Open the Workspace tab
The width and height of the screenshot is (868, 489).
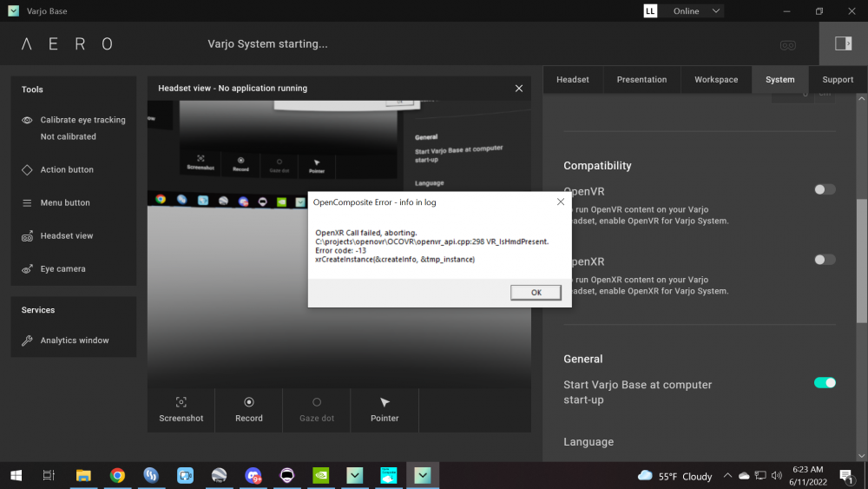coord(716,79)
